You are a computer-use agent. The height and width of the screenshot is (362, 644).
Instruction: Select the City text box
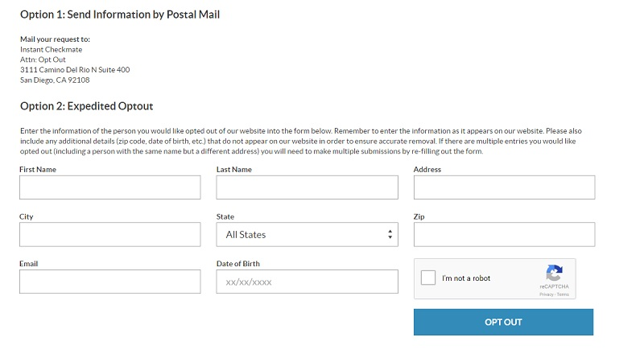[109, 234]
